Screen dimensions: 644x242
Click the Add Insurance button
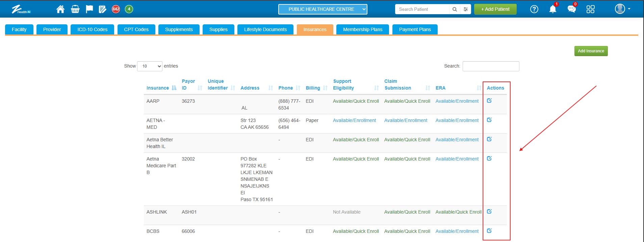(x=591, y=51)
